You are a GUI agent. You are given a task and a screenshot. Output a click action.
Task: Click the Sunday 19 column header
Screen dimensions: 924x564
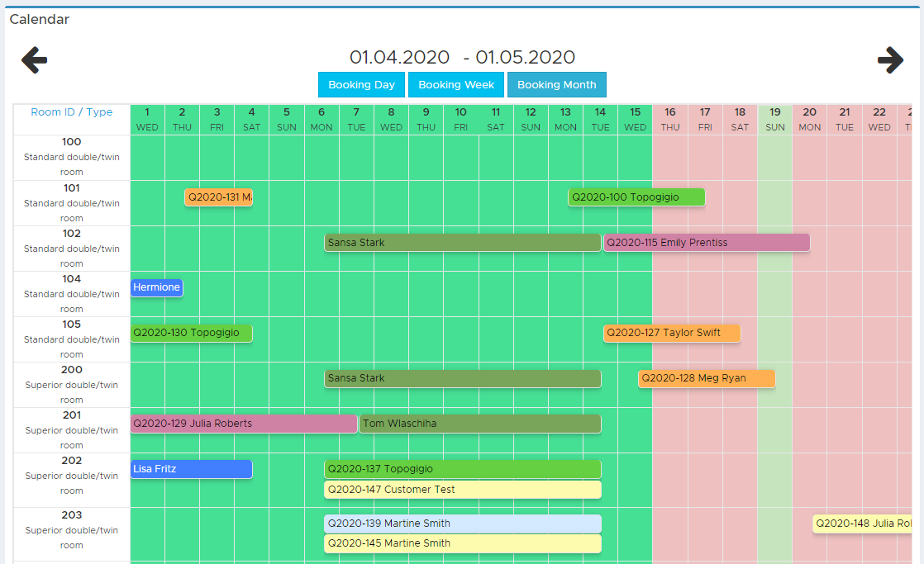(x=775, y=120)
